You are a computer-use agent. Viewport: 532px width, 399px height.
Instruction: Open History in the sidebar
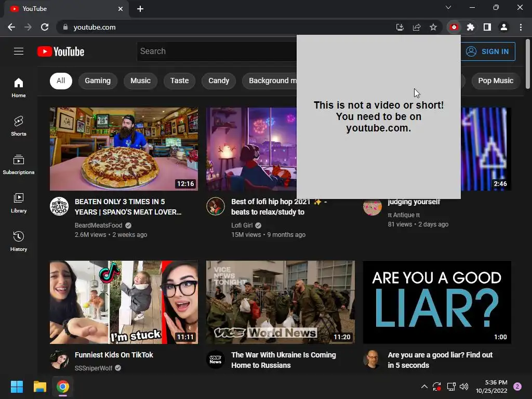click(19, 241)
